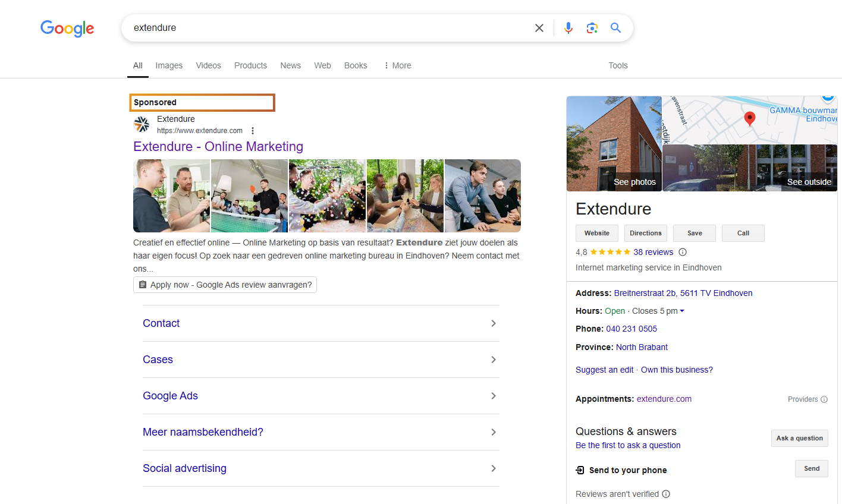Switch to the Web tab
Screen dimensions: 842x504
coord(322,65)
